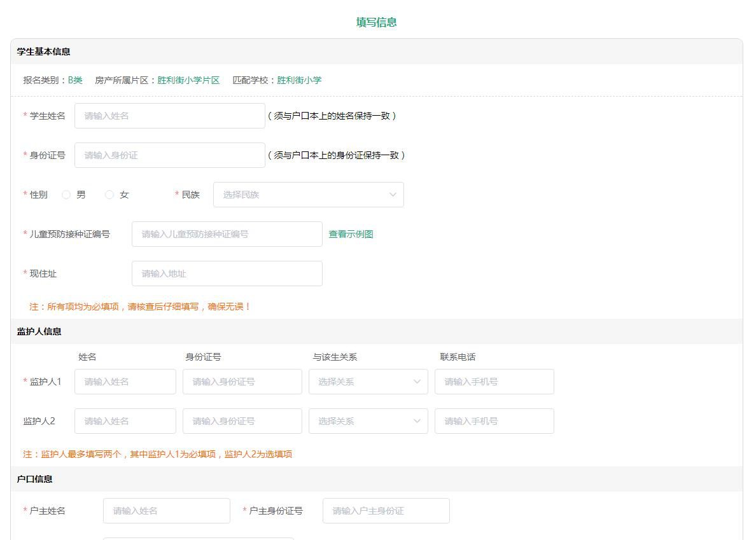Expand 监护人1 选择关系 dropdown

pyautogui.click(x=368, y=382)
